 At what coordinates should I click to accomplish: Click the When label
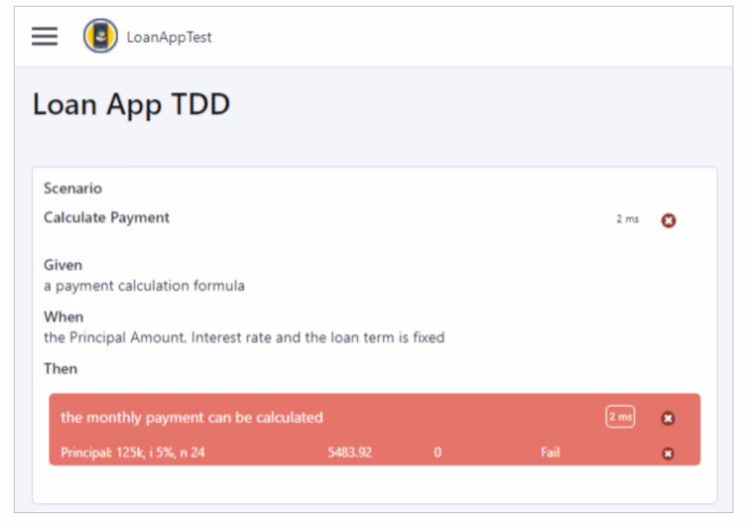[x=64, y=317]
